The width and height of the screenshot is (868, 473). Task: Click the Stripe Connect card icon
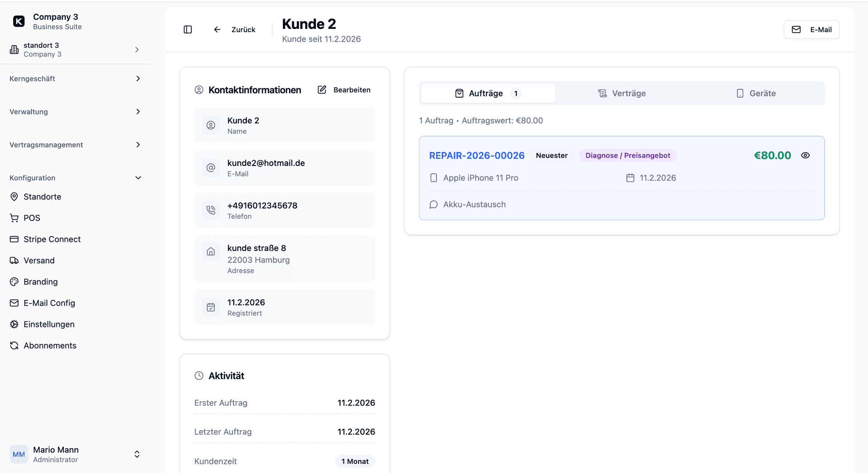click(14, 239)
